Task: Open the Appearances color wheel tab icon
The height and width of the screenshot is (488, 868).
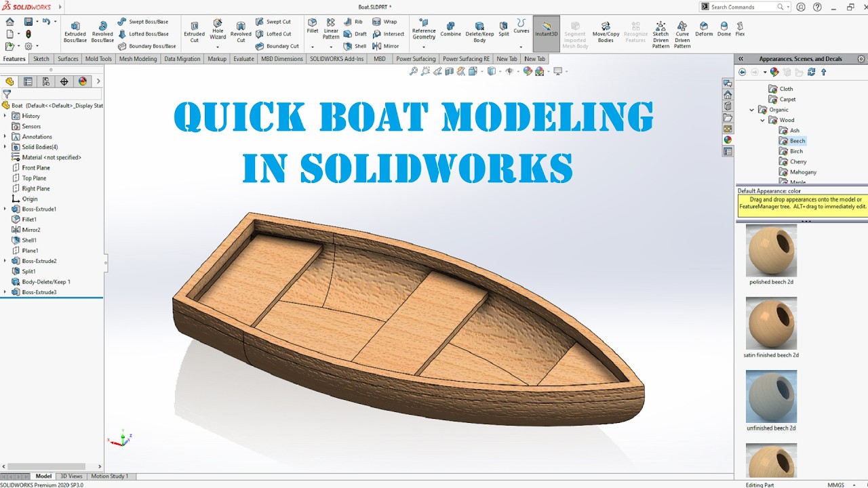Action: tap(728, 140)
